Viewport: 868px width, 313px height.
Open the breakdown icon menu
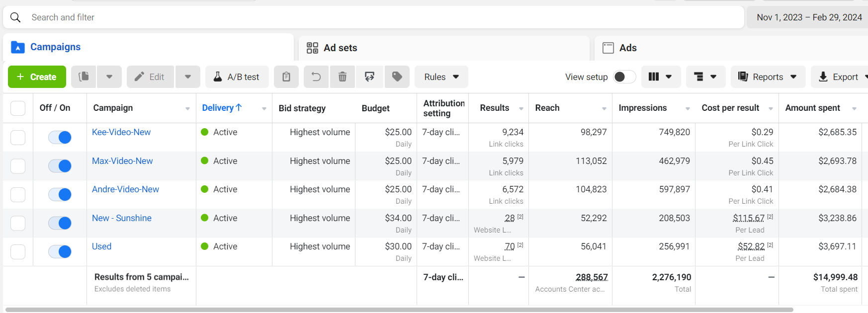tap(705, 77)
